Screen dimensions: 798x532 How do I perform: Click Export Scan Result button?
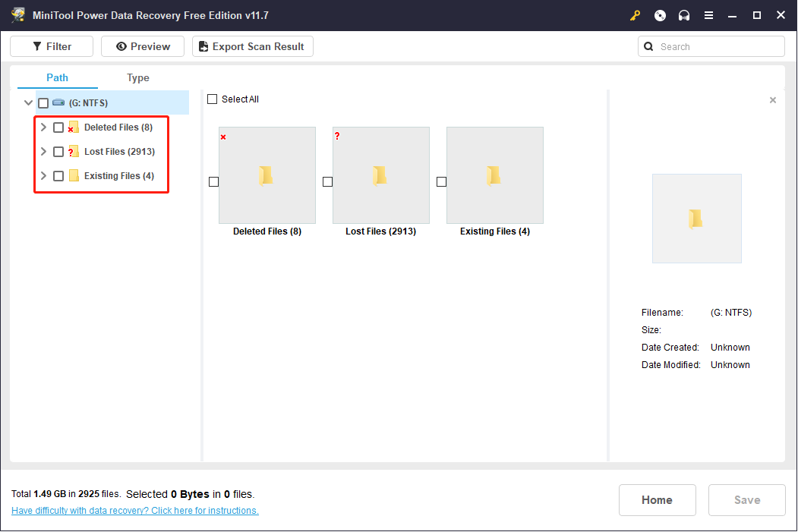[x=252, y=46]
